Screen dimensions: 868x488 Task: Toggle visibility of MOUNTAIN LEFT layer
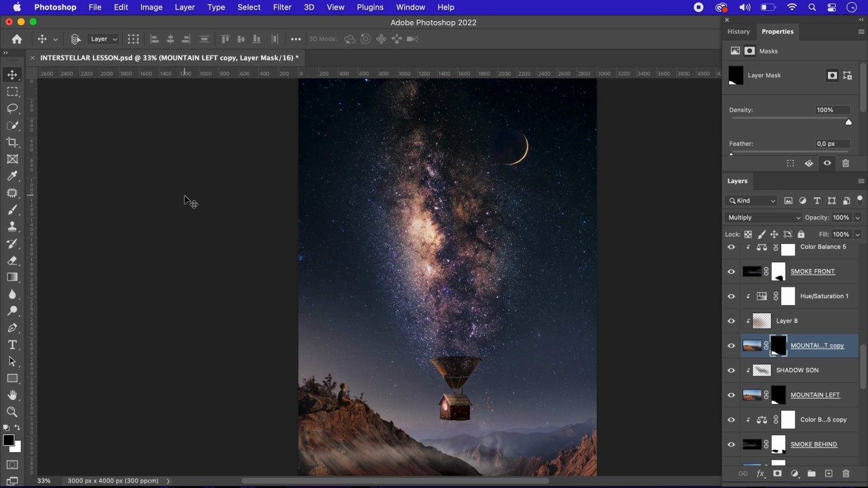tap(731, 395)
